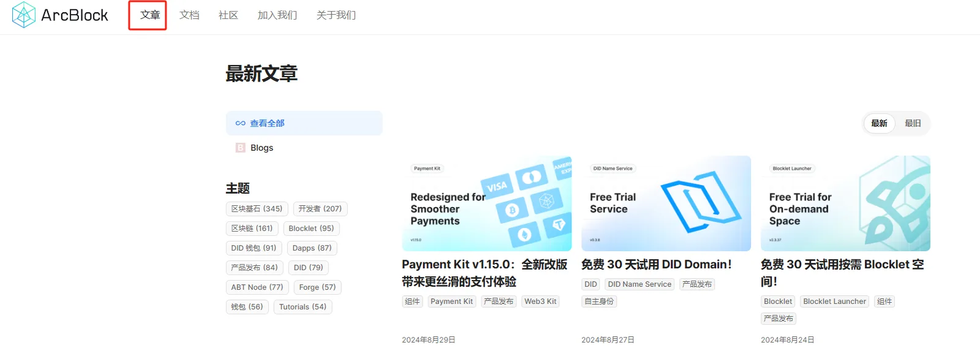
Task: Click the Web3 Kit tag
Action: [x=541, y=301]
